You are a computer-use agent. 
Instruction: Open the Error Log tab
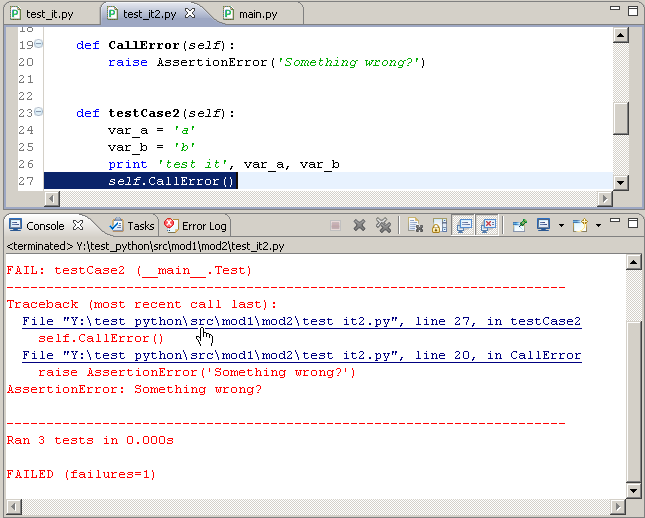tap(195, 226)
